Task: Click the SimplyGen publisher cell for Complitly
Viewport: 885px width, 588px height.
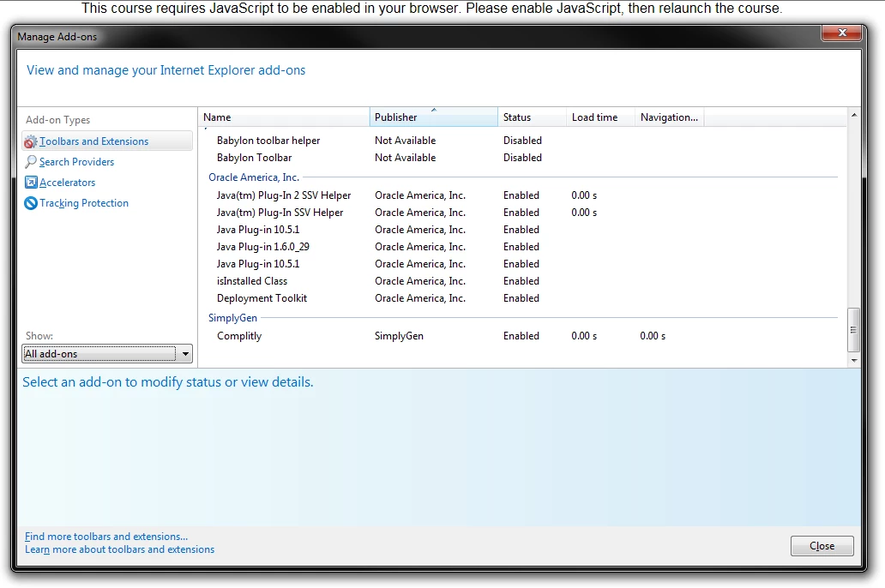Action: click(399, 336)
